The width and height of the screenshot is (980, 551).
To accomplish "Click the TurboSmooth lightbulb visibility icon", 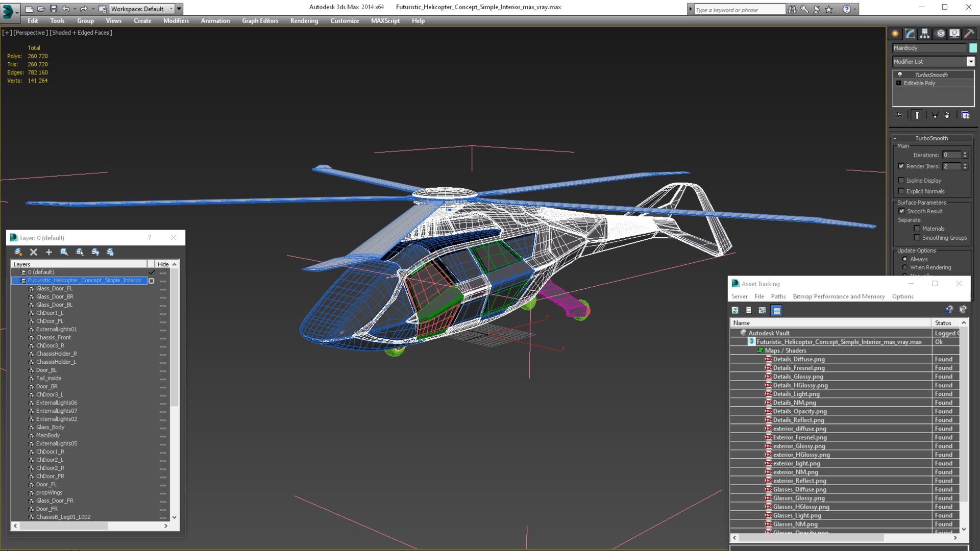I will click(x=900, y=74).
